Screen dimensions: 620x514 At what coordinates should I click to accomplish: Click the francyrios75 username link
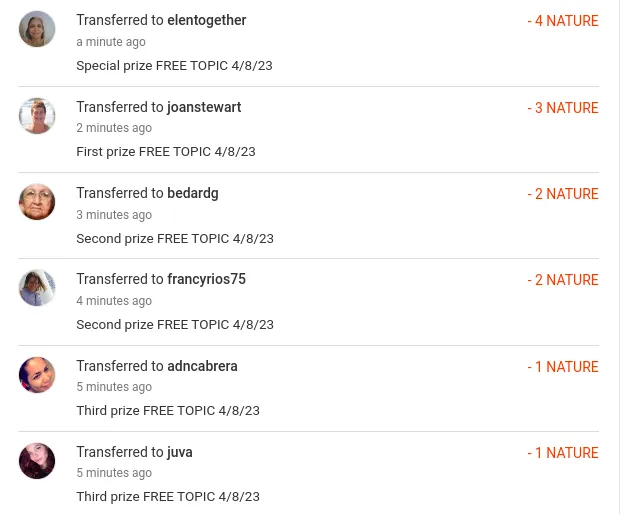coord(206,279)
